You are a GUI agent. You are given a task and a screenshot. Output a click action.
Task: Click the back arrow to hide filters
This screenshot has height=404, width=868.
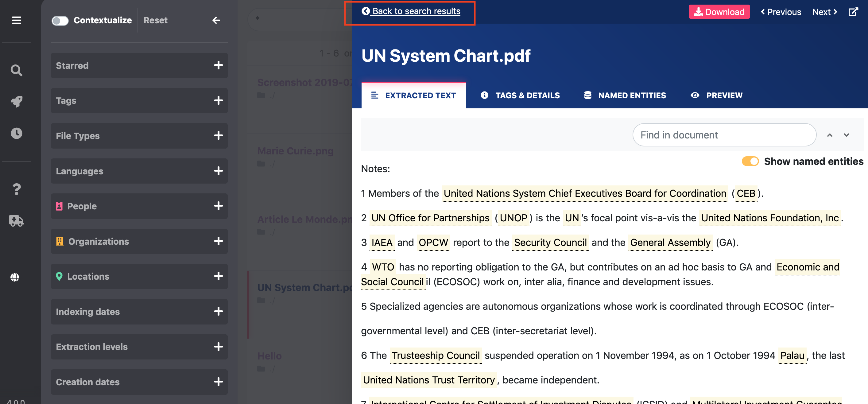tap(216, 20)
